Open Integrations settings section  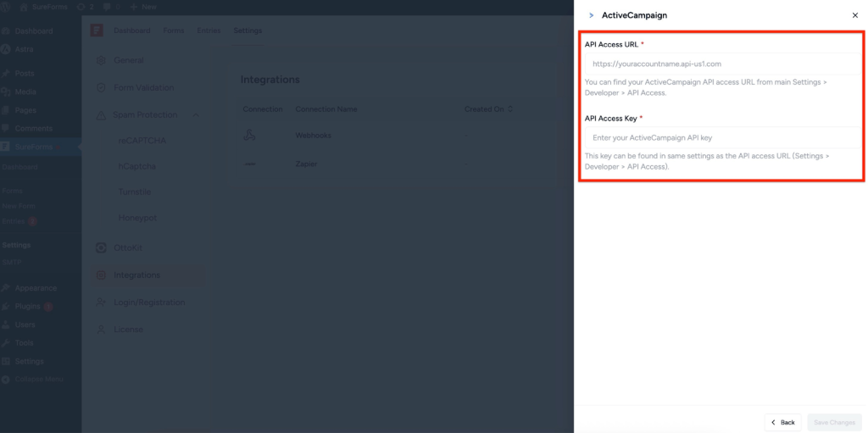(148, 275)
